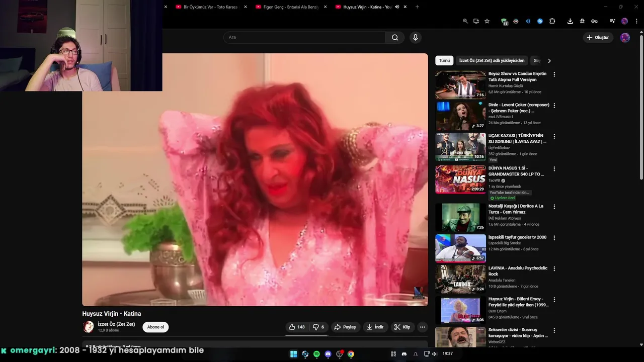Open Discord tray icon in system tray
Viewport: 644px width, 362px height.
(x=404, y=354)
